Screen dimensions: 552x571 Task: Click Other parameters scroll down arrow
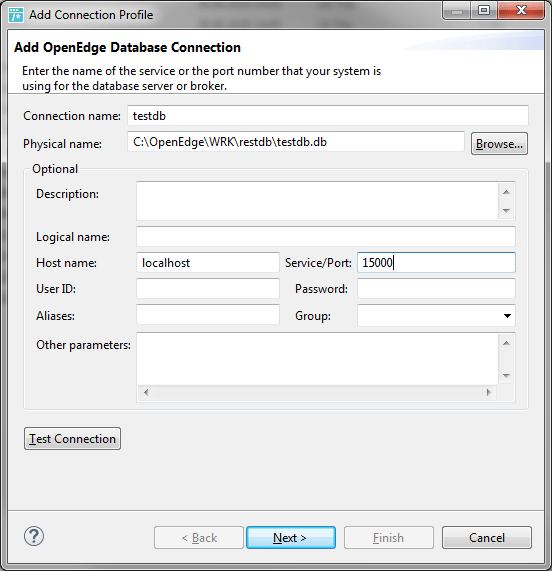(x=506, y=375)
